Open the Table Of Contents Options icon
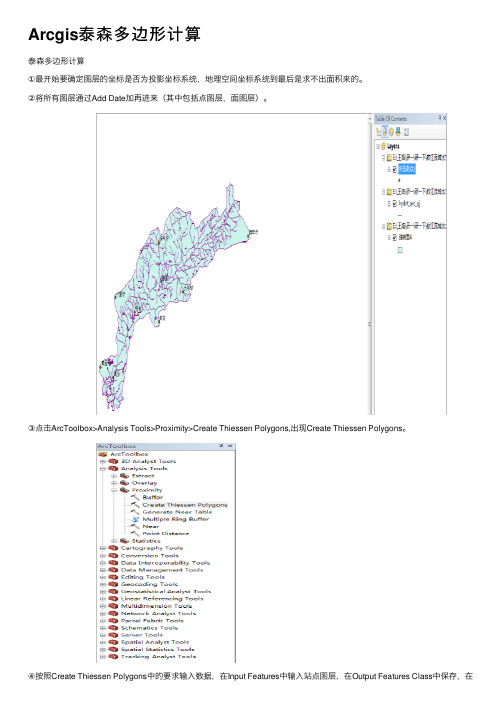This screenshot has width=504, height=713. click(406, 132)
